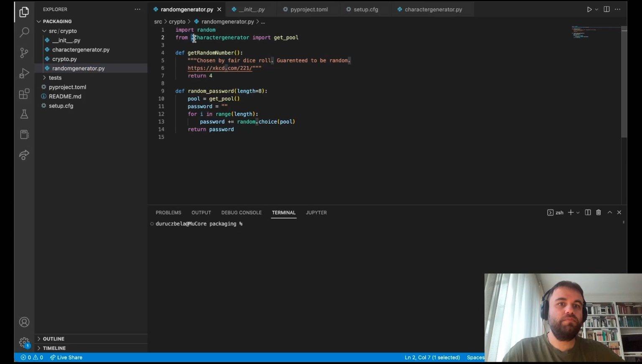The image size is (642, 364).
Task: Create a new terminal with the plus icon
Action: (571, 212)
